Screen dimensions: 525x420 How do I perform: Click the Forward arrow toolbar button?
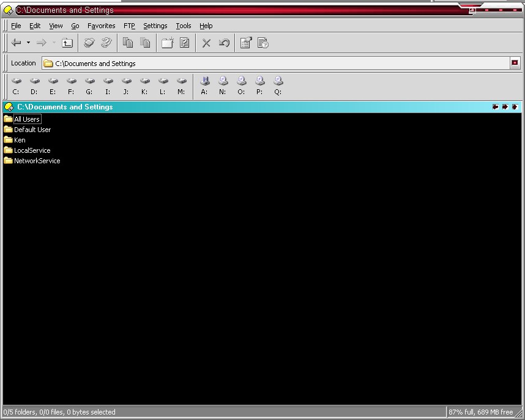coord(41,43)
